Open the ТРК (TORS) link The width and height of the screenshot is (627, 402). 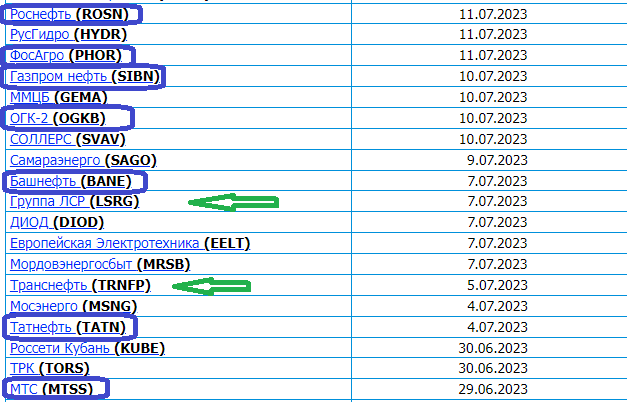click(50, 368)
